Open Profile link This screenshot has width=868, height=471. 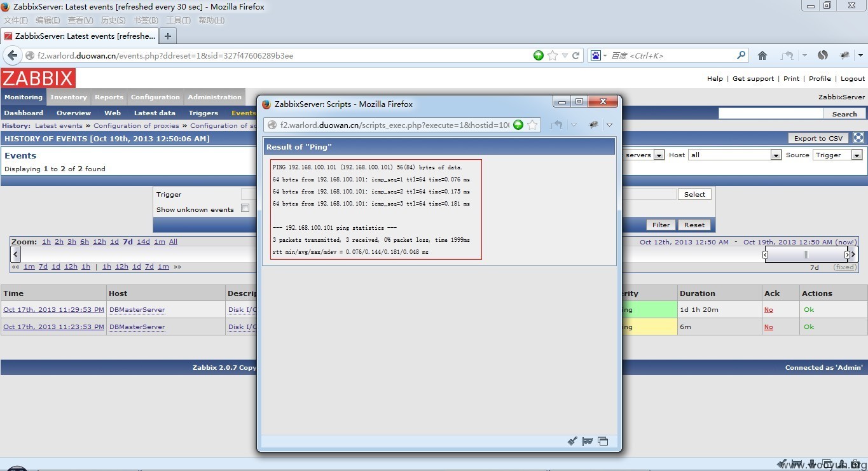click(820, 78)
